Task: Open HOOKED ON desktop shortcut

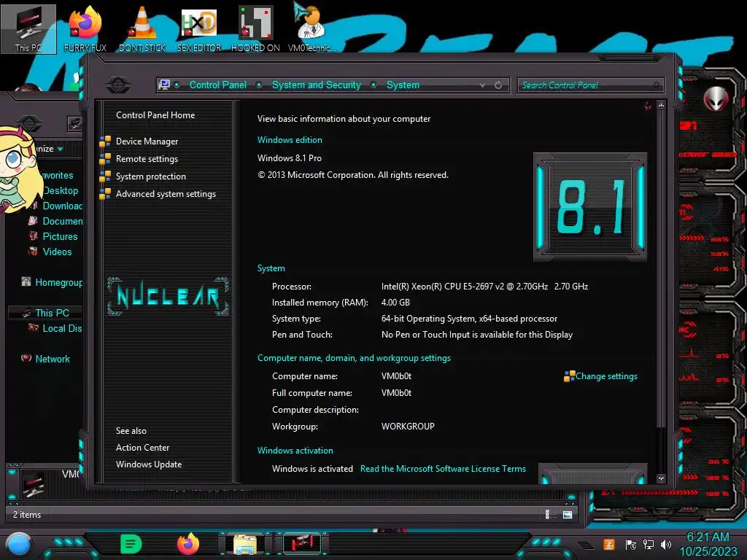Action: tap(255, 28)
